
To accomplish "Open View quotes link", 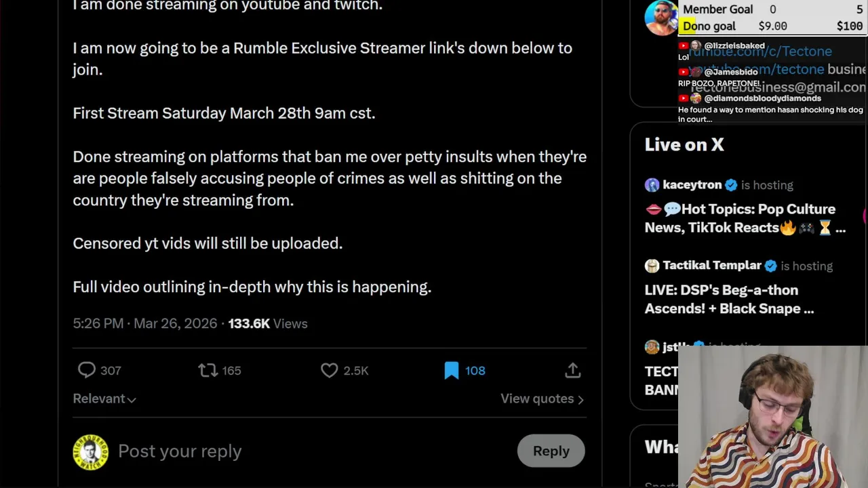I will (x=542, y=399).
